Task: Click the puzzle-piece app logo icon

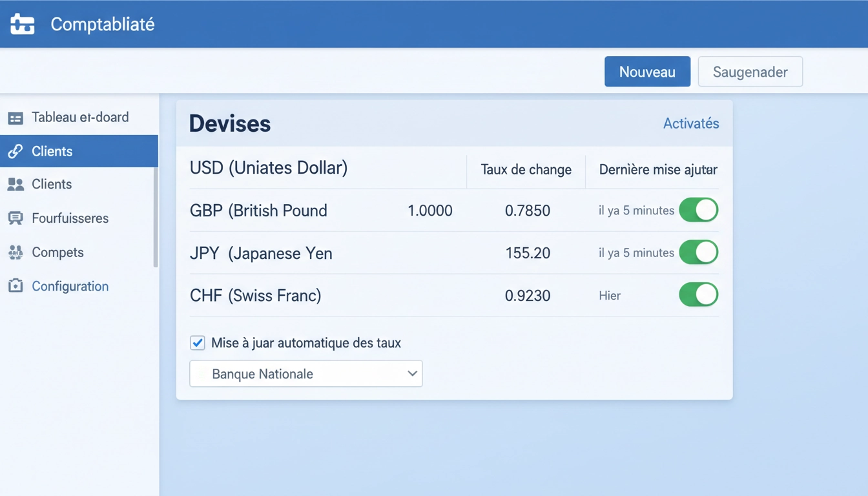Action: pos(22,23)
